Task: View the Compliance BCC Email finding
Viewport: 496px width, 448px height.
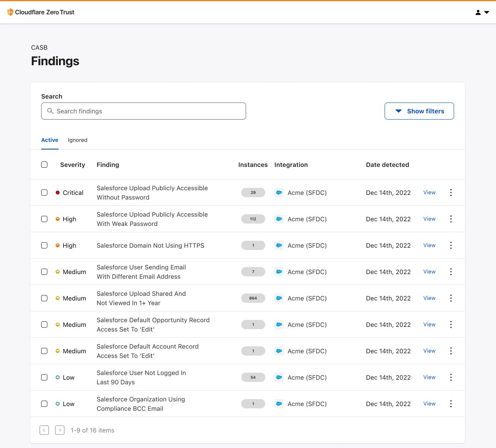Action: [429, 404]
